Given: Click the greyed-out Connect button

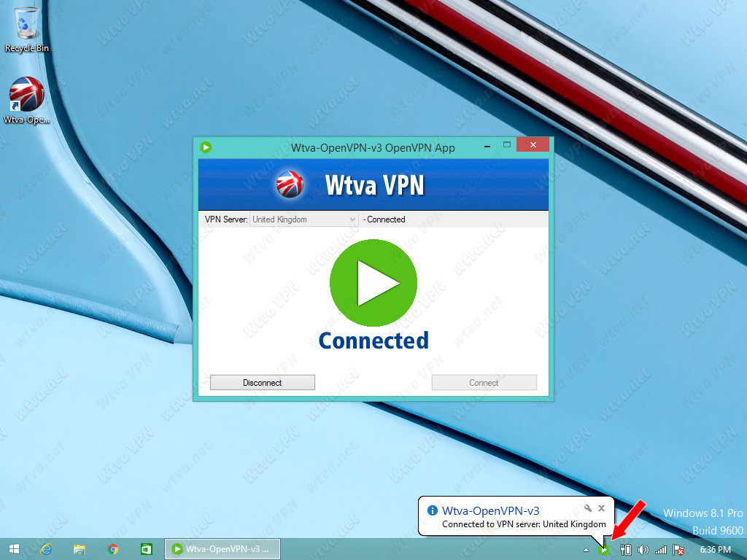Looking at the screenshot, I should (x=484, y=382).
